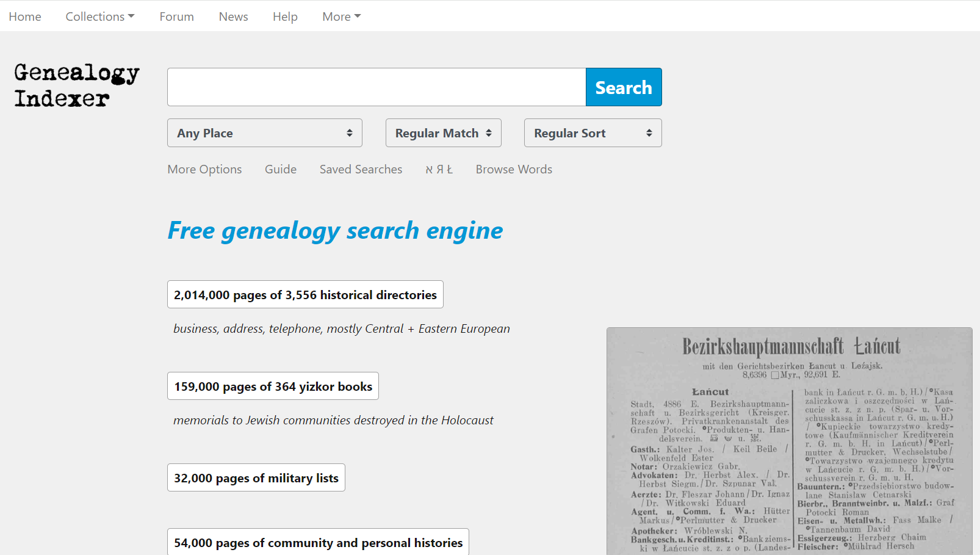Open the Help page

click(x=285, y=16)
